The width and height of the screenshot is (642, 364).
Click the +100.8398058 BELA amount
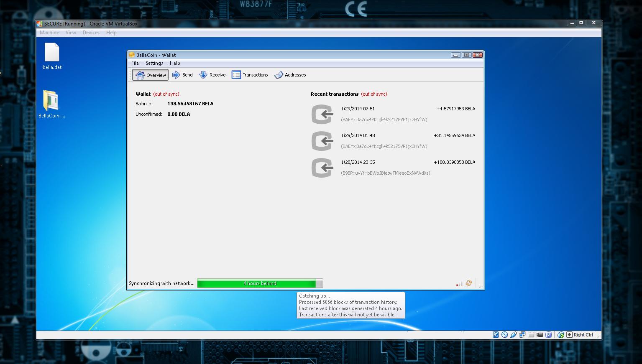(x=454, y=162)
